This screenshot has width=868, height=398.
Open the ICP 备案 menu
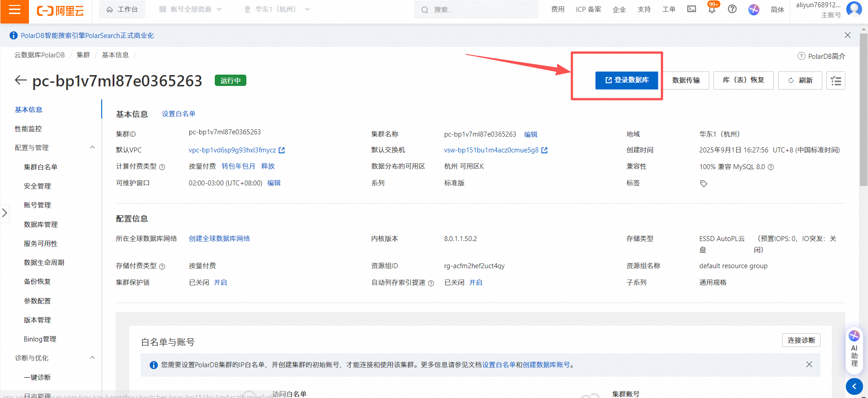click(589, 9)
